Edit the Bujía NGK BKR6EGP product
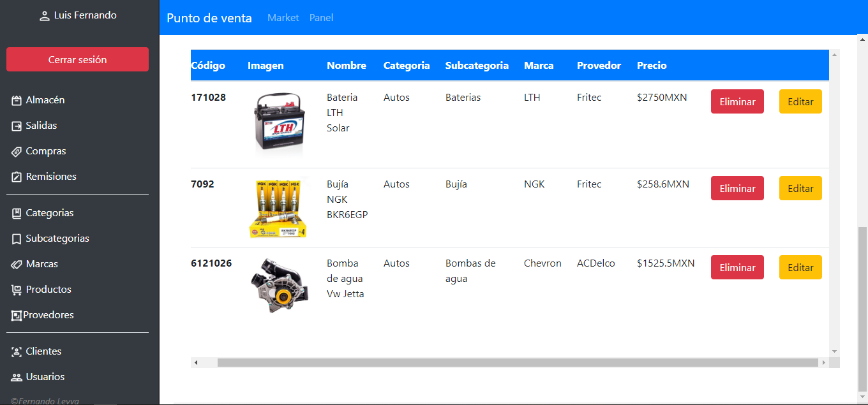Screen dimensions: 868x405 click(x=800, y=188)
